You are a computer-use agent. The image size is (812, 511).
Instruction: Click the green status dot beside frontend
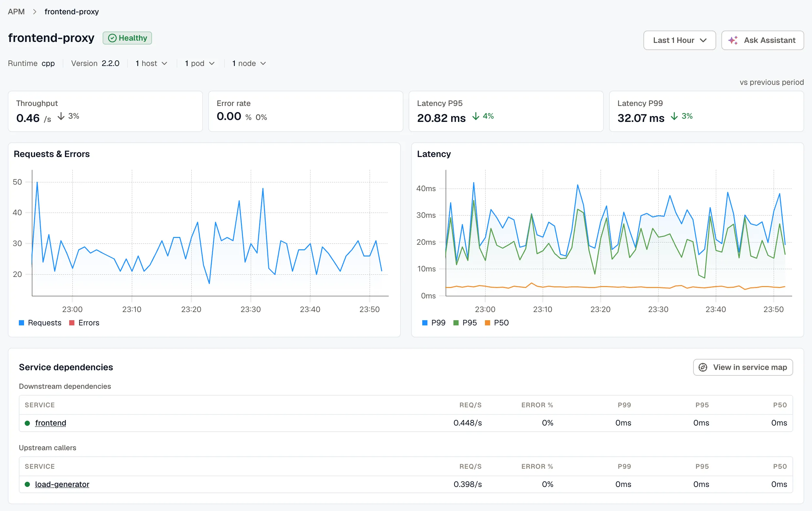coord(27,423)
